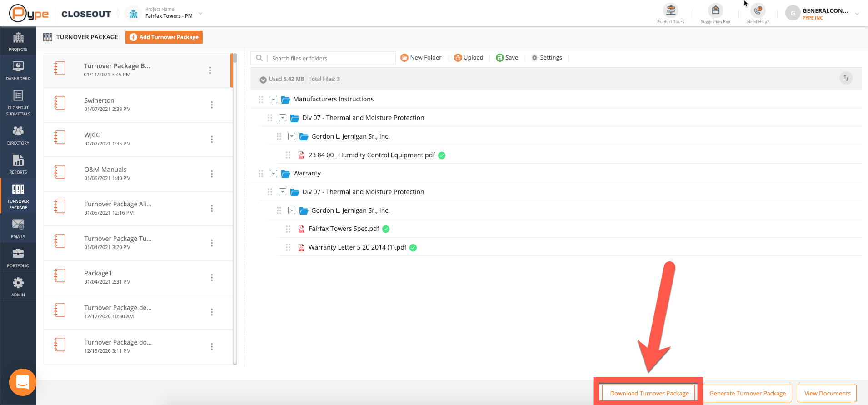Select Turnover Package B... entry

(138, 70)
